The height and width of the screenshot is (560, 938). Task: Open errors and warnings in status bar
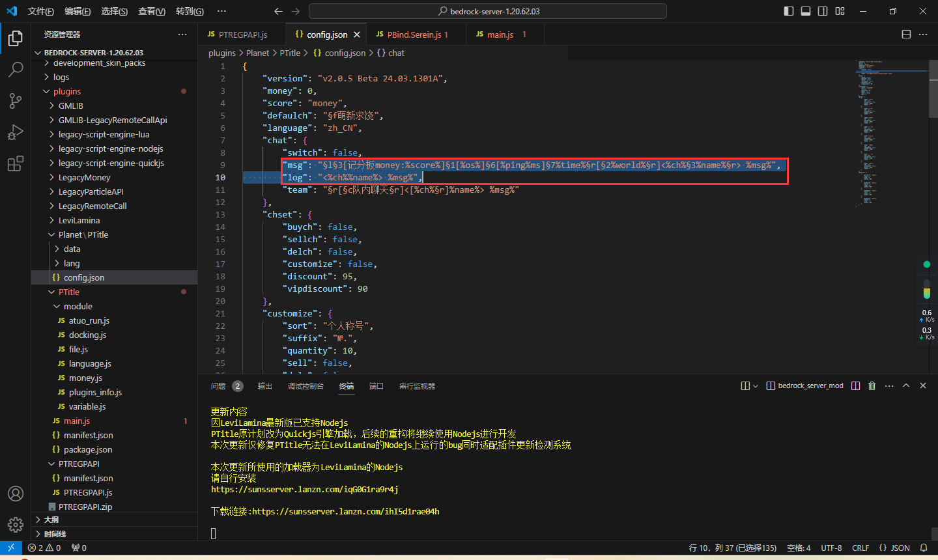click(x=44, y=548)
